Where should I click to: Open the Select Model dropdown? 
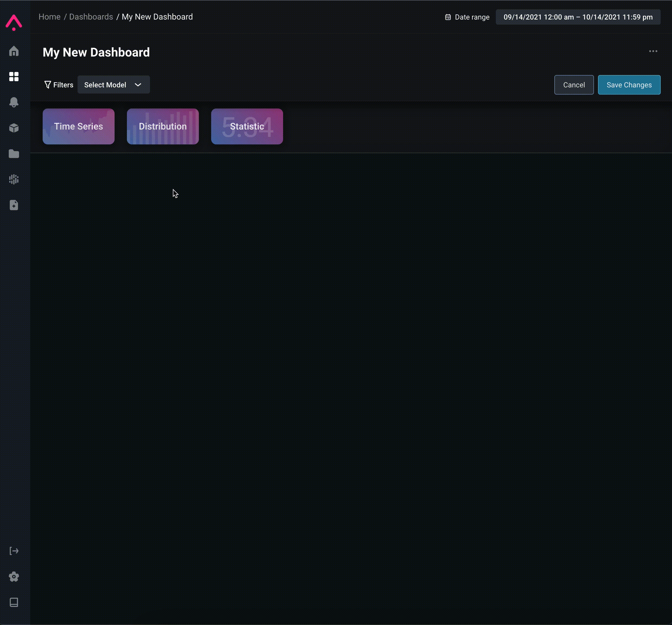point(114,85)
